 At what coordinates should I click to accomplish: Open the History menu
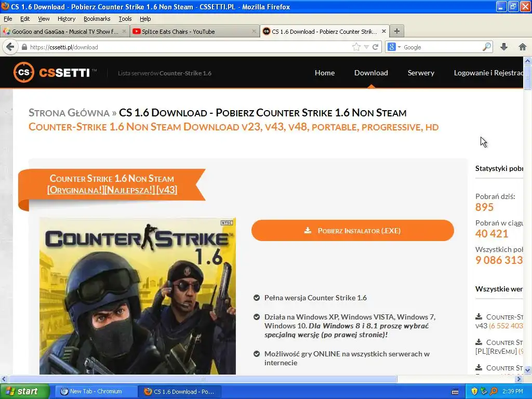[66, 19]
